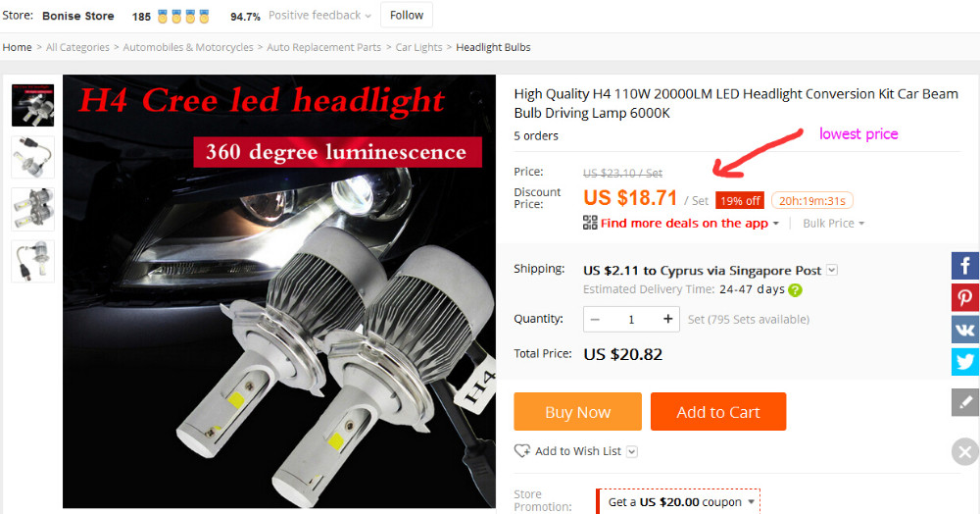Close the floating side panel
This screenshot has height=514, width=980.
tap(965, 451)
